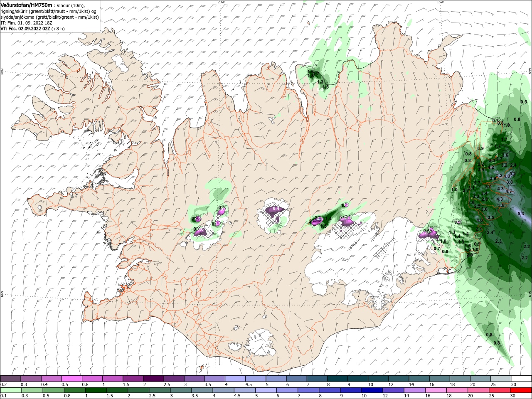Select the deep blue lower swatch labeled 10

372,390
